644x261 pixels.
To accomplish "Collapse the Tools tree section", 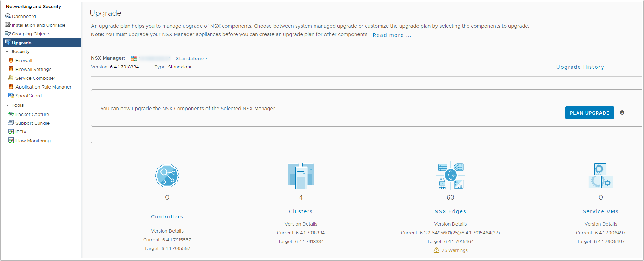I will point(7,105).
